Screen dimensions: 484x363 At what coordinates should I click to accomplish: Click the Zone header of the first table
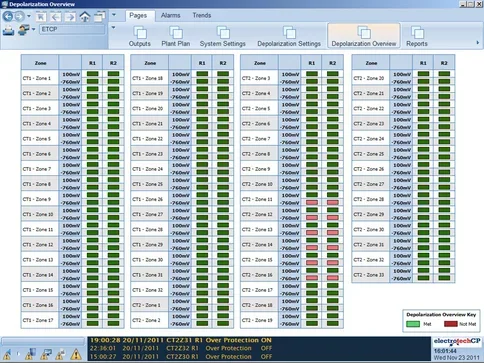(x=40, y=63)
